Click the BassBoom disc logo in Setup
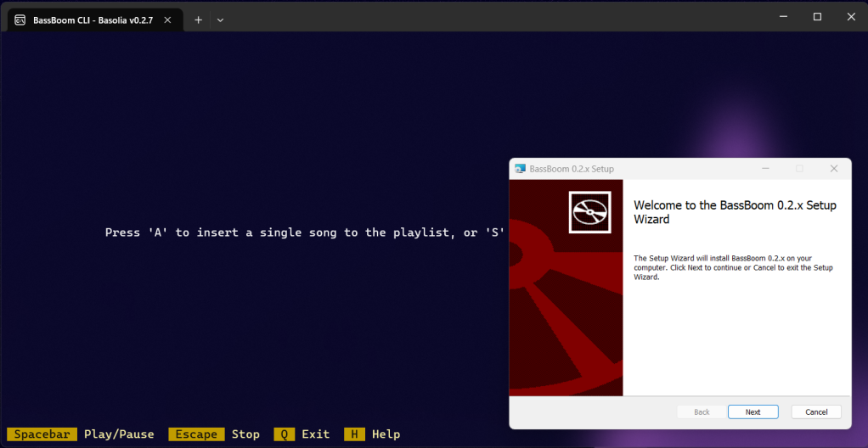 pyautogui.click(x=590, y=212)
